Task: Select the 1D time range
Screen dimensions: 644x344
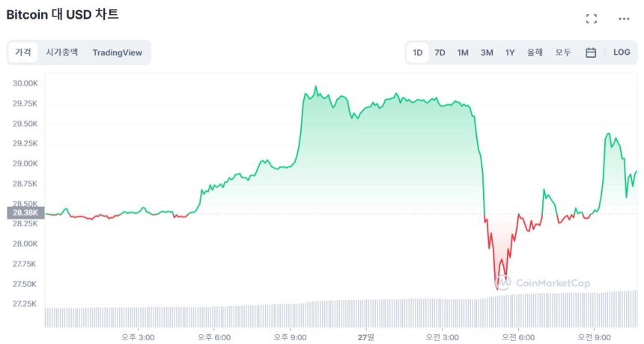Action: click(417, 52)
